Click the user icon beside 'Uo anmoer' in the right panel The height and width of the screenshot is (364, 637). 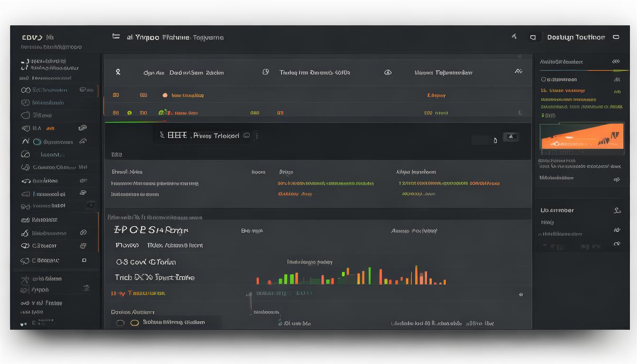coord(617,210)
